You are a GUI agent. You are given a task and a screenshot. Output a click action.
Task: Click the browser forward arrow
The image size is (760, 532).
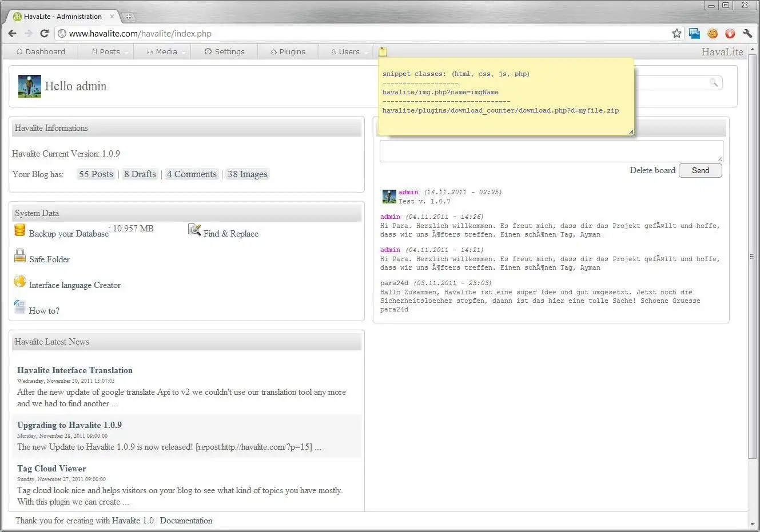coord(29,34)
